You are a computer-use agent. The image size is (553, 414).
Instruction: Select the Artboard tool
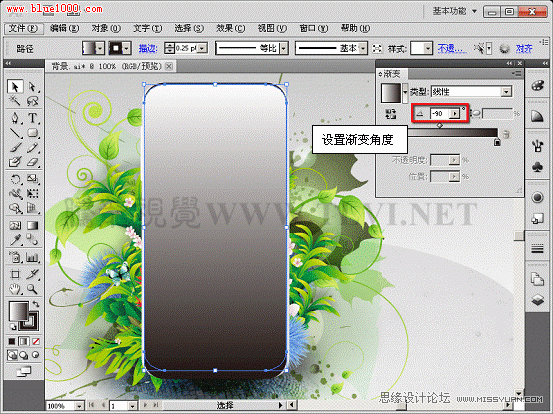[x=15, y=274]
